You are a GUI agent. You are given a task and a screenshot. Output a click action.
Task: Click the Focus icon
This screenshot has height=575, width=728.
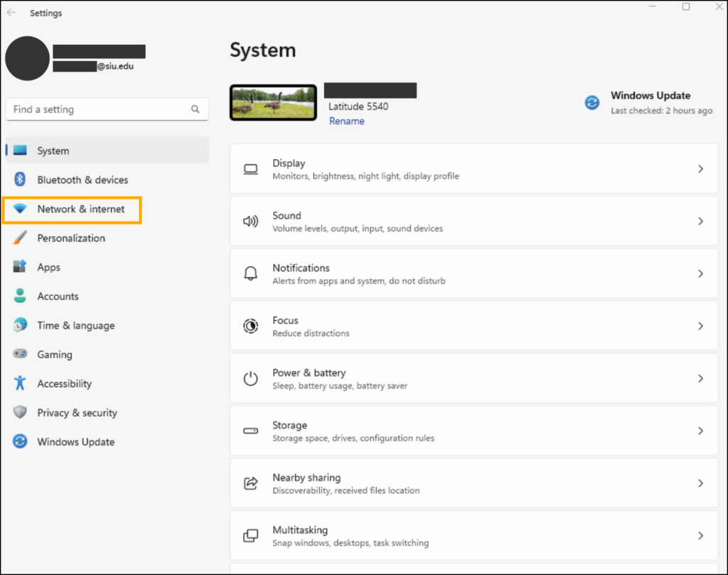coord(250,326)
